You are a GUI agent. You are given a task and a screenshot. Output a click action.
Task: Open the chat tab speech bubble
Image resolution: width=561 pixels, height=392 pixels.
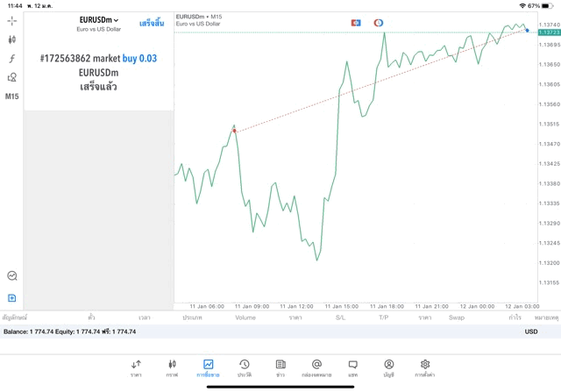point(352,368)
